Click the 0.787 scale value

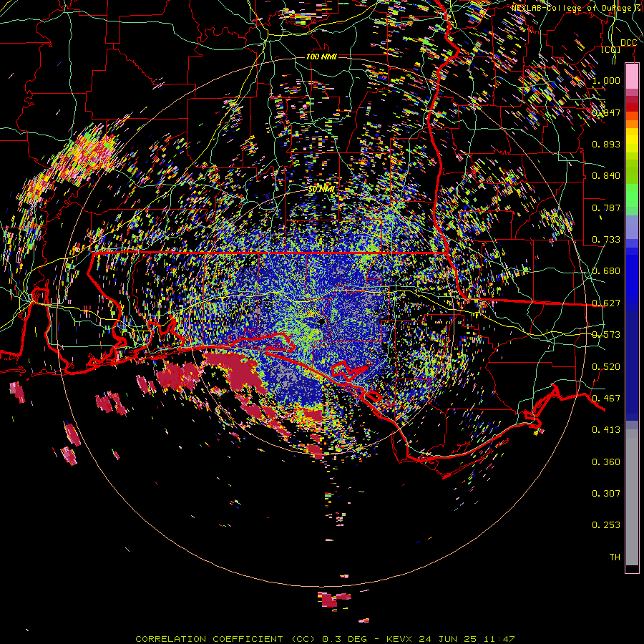[606, 208]
